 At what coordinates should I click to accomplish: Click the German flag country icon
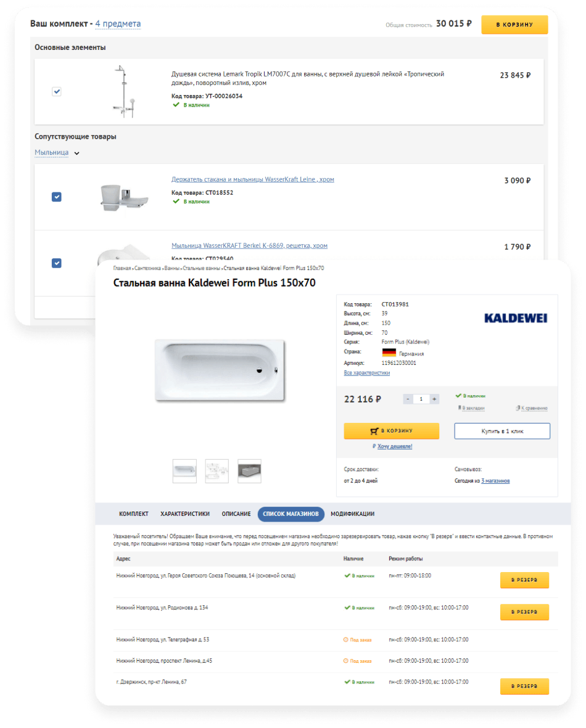(389, 353)
